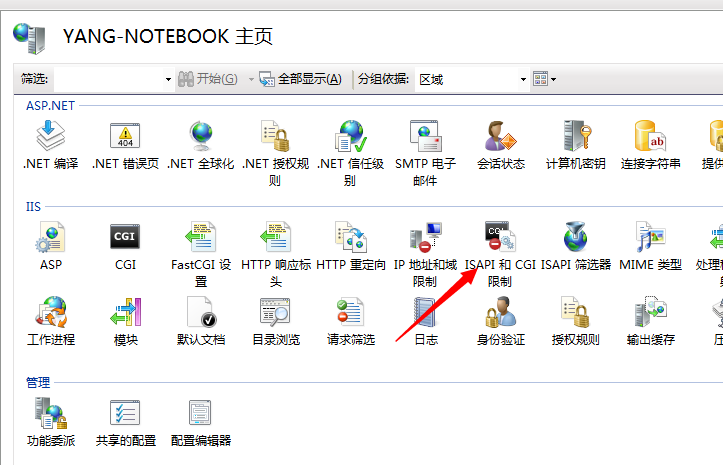Click the 筛选 filter text field
Image resolution: width=723 pixels, height=465 pixels.
point(109,79)
